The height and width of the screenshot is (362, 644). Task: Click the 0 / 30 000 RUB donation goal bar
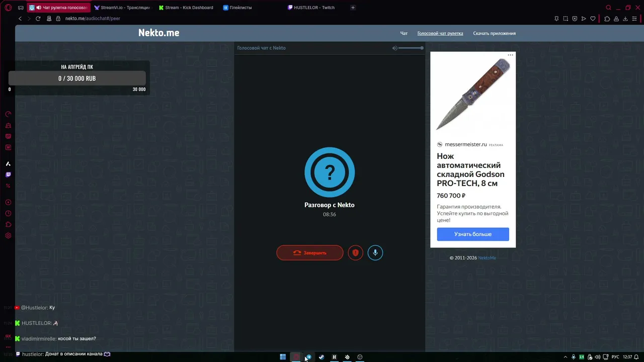pyautogui.click(x=77, y=78)
